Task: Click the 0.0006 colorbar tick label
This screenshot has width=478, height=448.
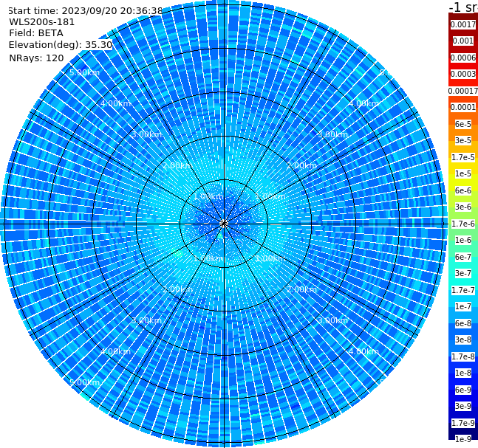Action: (x=463, y=58)
